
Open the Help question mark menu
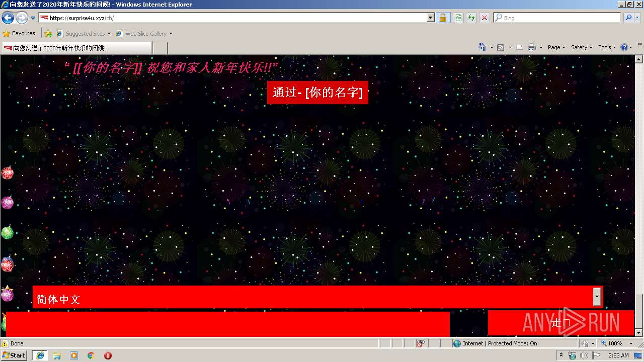tap(626, 47)
